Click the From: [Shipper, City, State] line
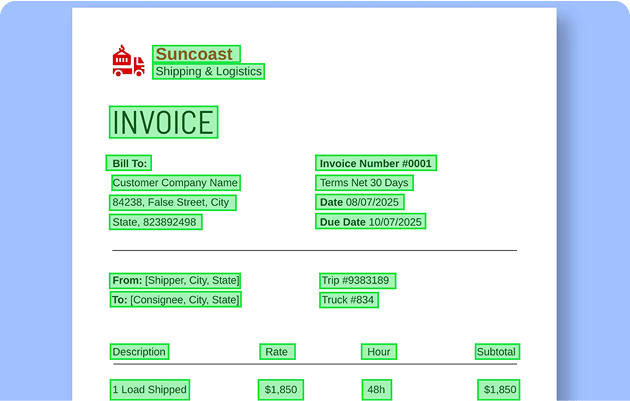 175,280
